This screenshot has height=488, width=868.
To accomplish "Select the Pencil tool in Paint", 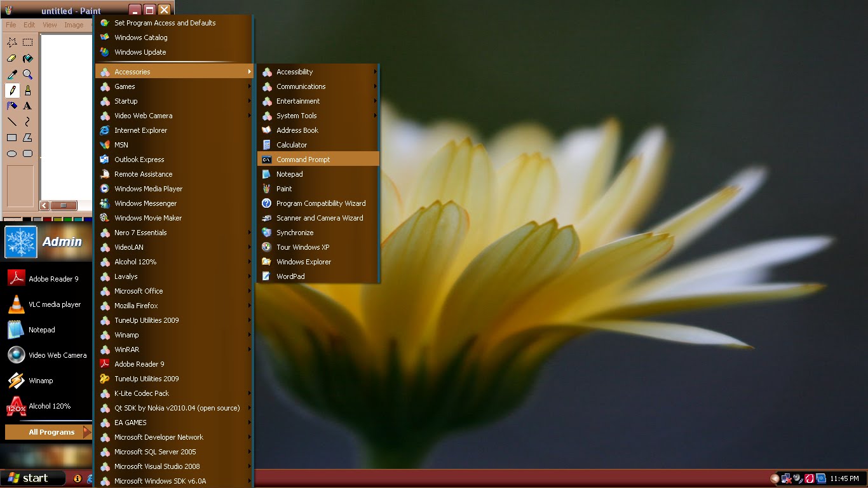I will point(12,90).
